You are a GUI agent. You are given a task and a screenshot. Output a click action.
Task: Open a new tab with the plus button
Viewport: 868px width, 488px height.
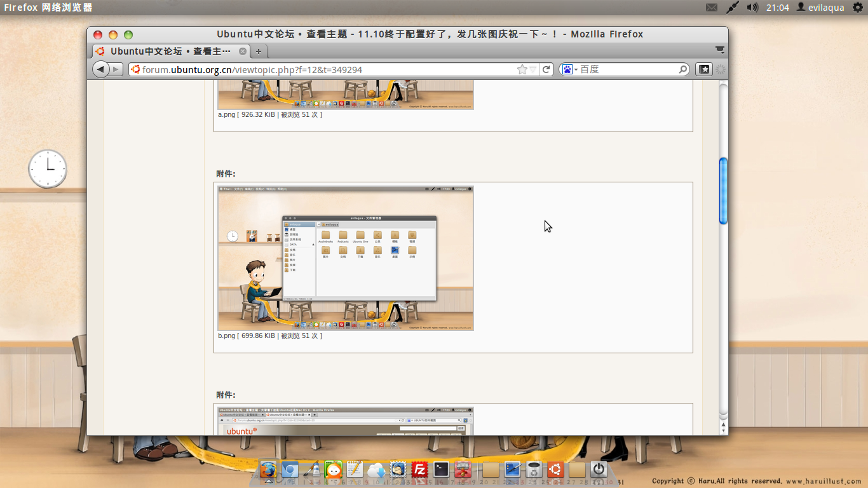pos(259,51)
